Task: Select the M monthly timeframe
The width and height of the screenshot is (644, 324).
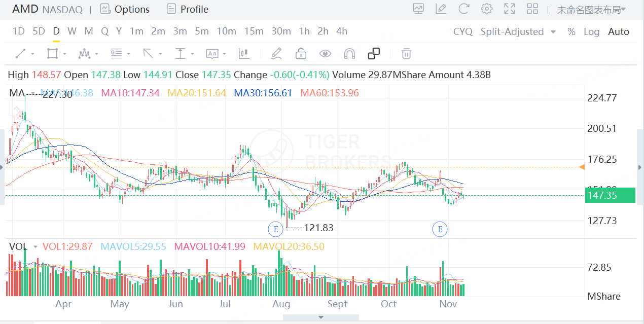Action: pyautogui.click(x=89, y=31)
